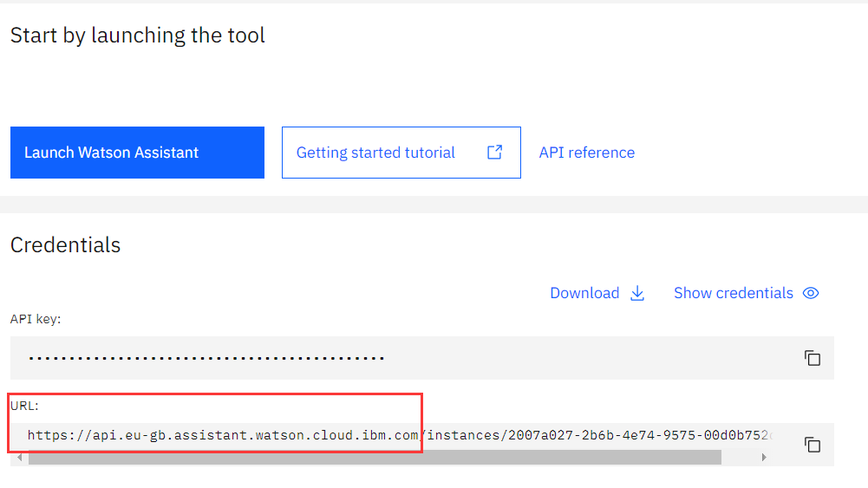868x488 pixels.
Task: Click the horizontal scrollbar thumb under URL
Action: 373,458
